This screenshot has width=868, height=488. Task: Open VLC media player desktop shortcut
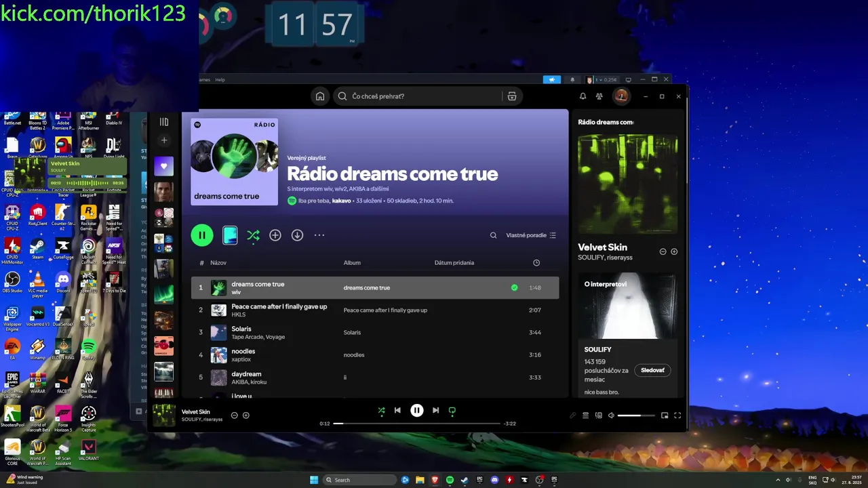coord(37,283)
